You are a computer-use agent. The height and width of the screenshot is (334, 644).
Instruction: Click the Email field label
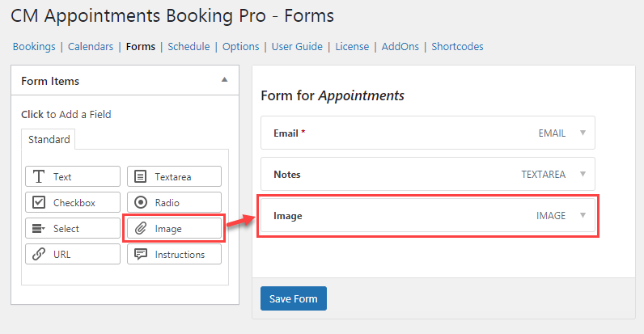(286, 133)
